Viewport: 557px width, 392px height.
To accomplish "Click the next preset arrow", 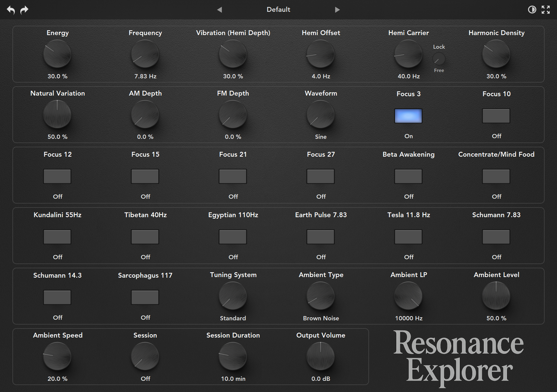I will [337, 10].
